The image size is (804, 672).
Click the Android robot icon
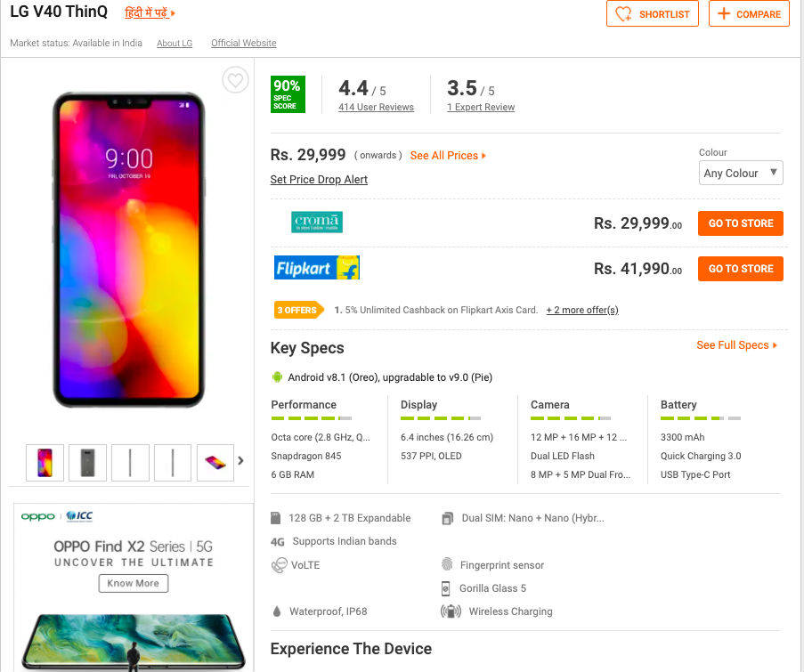coord(277,377)
